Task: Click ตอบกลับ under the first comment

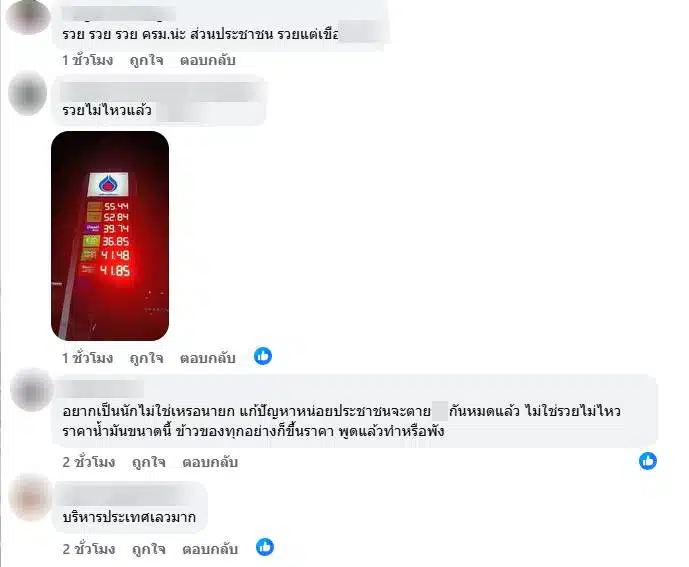Action: tap(208, 60)
